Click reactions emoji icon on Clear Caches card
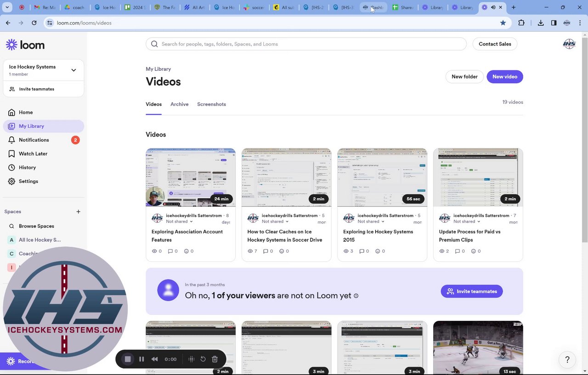Viewport: 588px width, 375px height. tap(282, 251)
